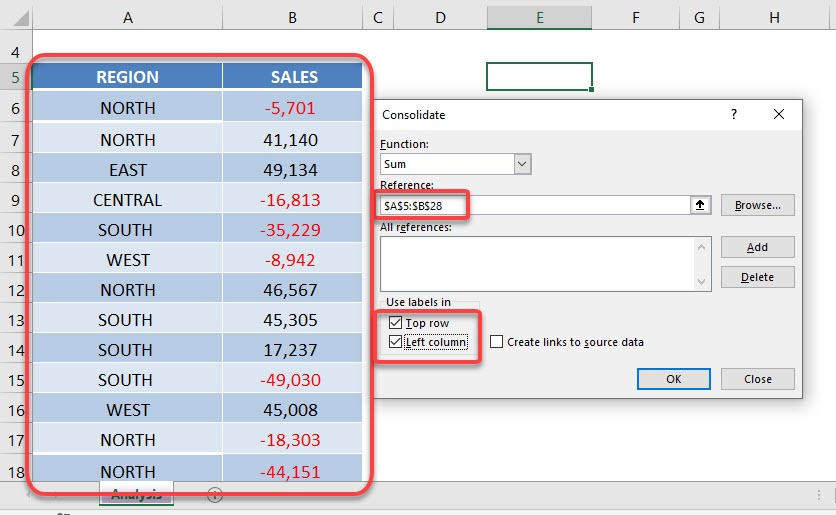This screenshot has width=836, height=515.
Task: Select column F header
Action: (636, 18)
